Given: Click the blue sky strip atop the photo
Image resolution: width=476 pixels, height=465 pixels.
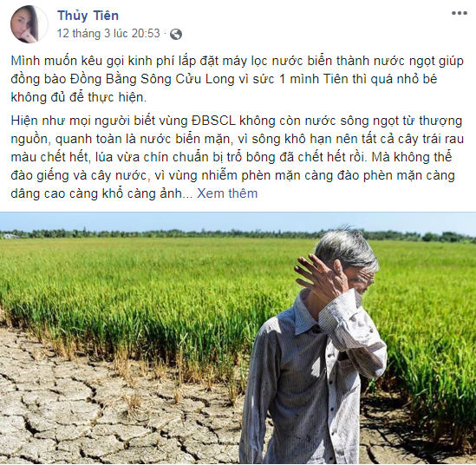Looking at the screenshot, I should (238, 221).
